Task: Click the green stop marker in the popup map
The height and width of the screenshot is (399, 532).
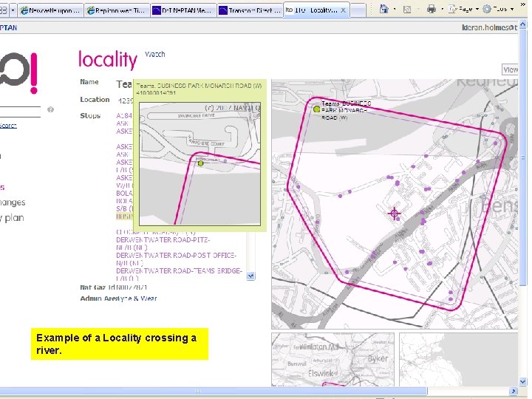Action: tap(200, 163)
